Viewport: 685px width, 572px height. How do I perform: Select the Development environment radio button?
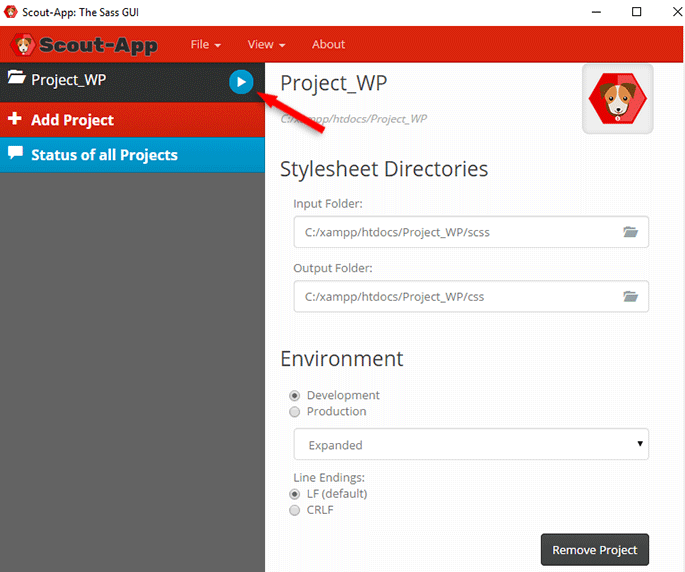coord(294,396)
